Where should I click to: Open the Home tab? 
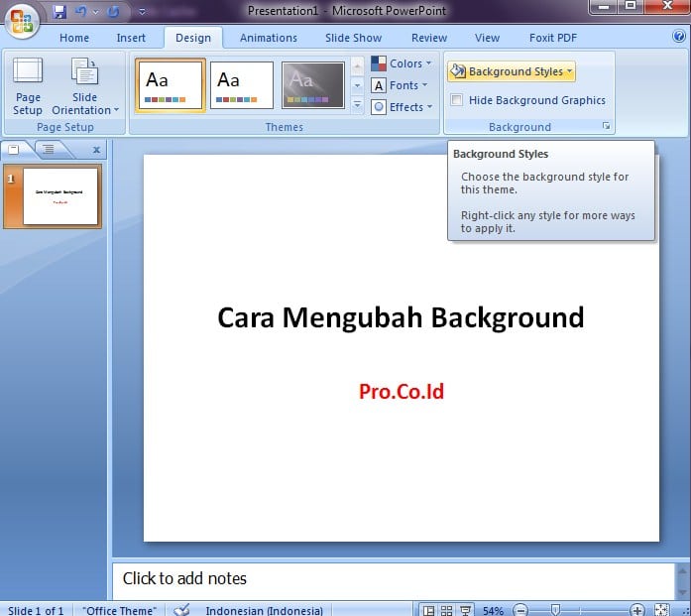pos(74,38)
